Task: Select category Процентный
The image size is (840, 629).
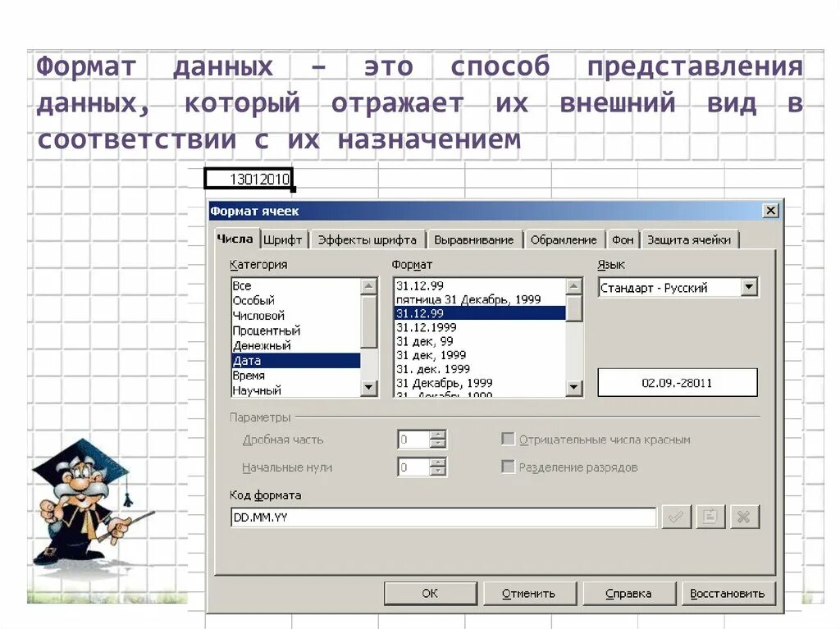Action: [295, 330]
